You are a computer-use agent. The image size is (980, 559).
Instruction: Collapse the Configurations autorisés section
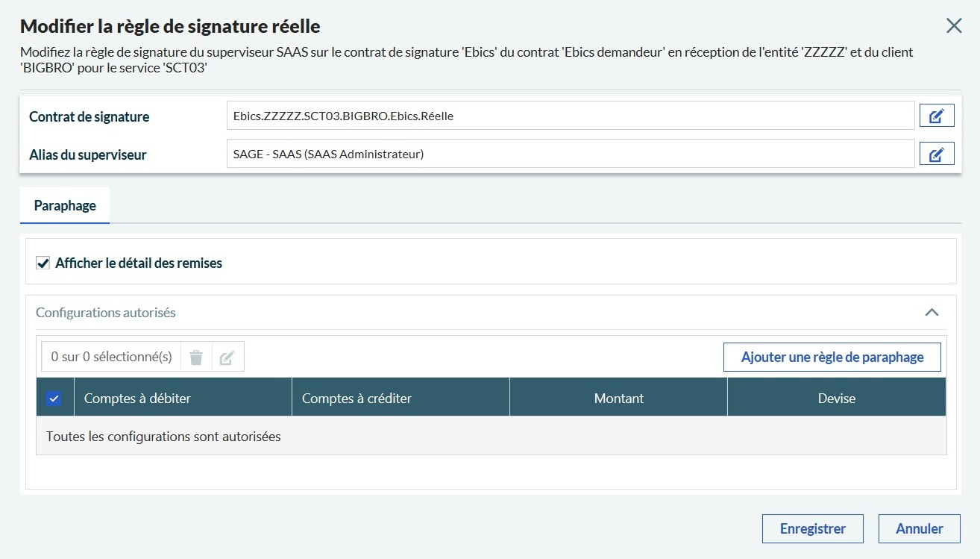pos(932,313)
